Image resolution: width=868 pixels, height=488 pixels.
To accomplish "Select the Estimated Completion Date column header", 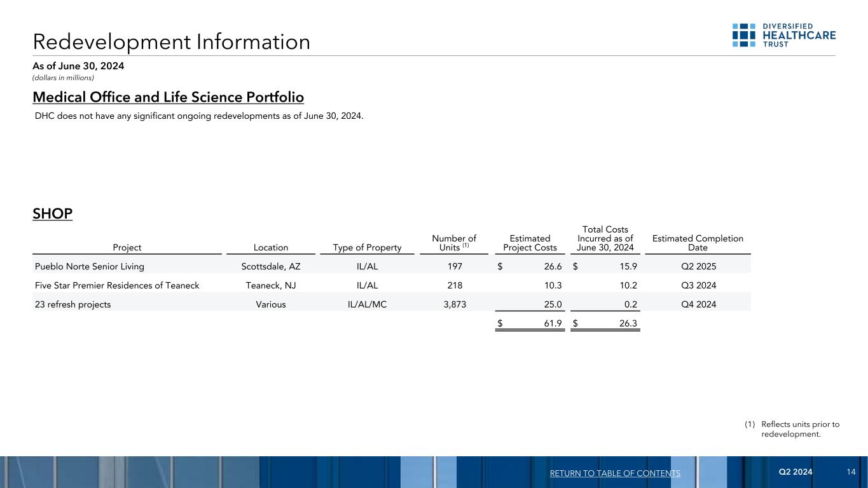I will (x=697, y=243).
